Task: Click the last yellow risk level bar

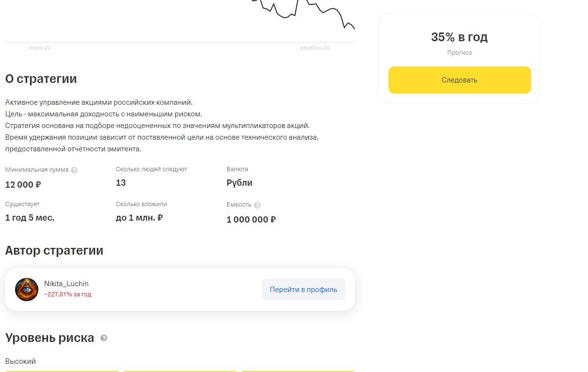Action: click(298, 371)
